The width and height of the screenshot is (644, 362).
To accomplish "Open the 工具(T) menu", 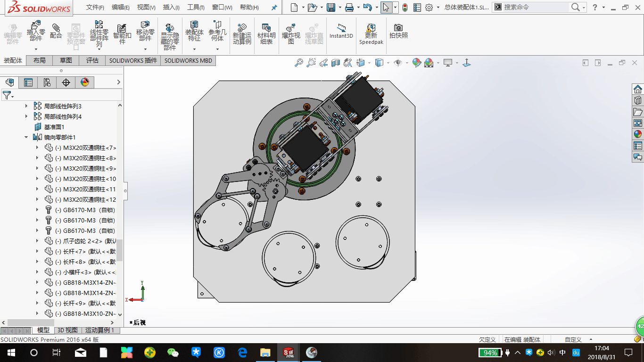I will tap(196, 8).
